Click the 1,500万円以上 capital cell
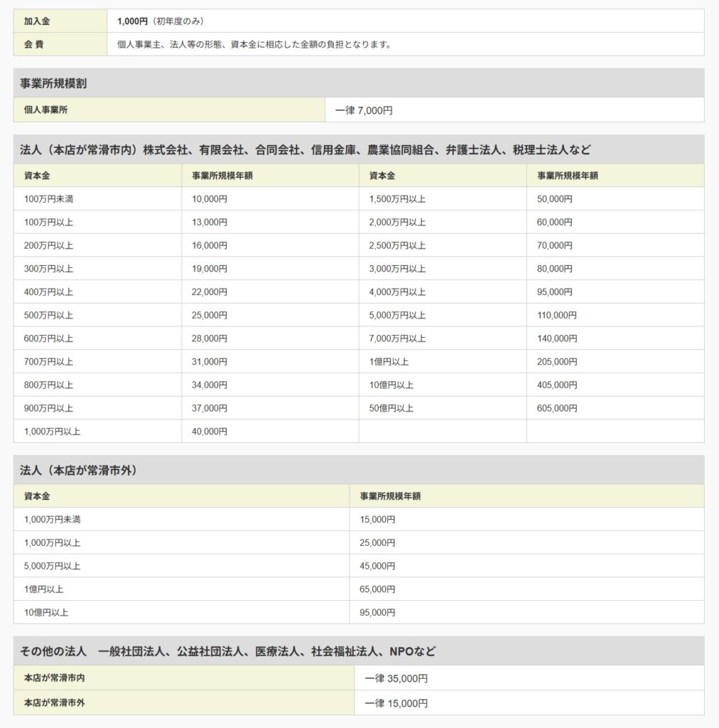Viewport: 719px width, 728px height. point(397,199)
